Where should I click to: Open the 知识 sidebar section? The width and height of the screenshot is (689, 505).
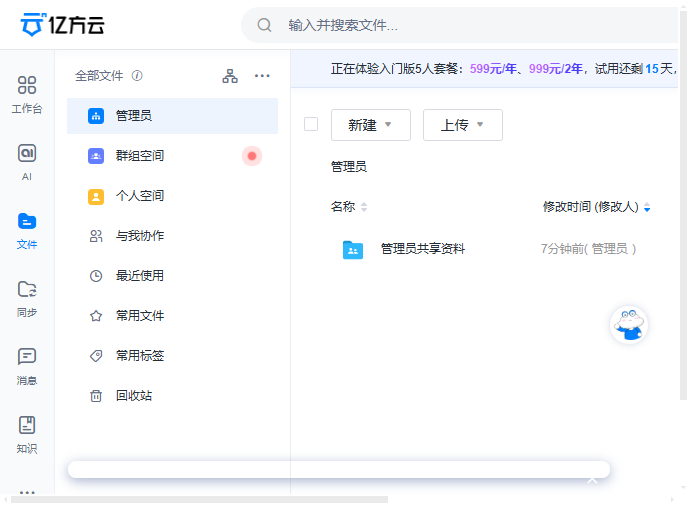click(27, 435)
